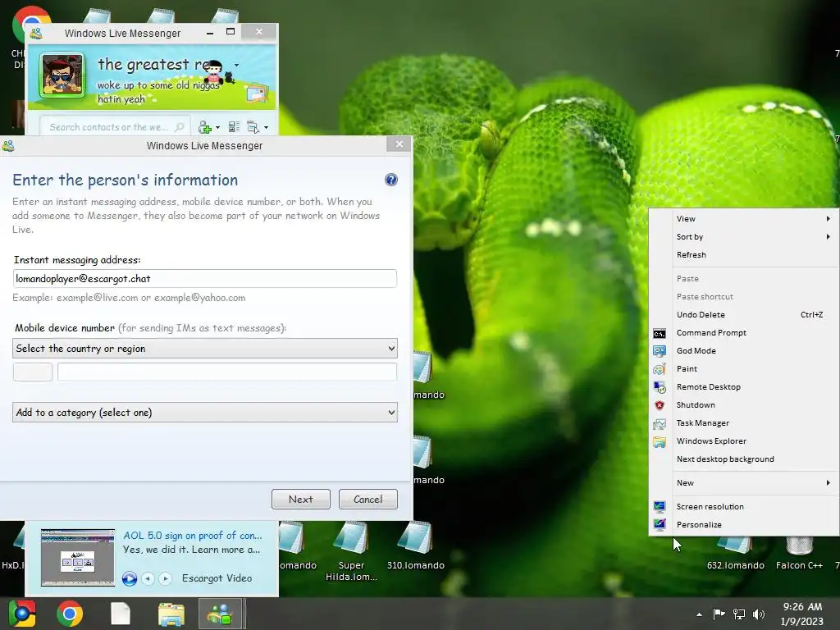
Task: Select the Falcon C++ desktop icon
Action: (x=799, y=553)
